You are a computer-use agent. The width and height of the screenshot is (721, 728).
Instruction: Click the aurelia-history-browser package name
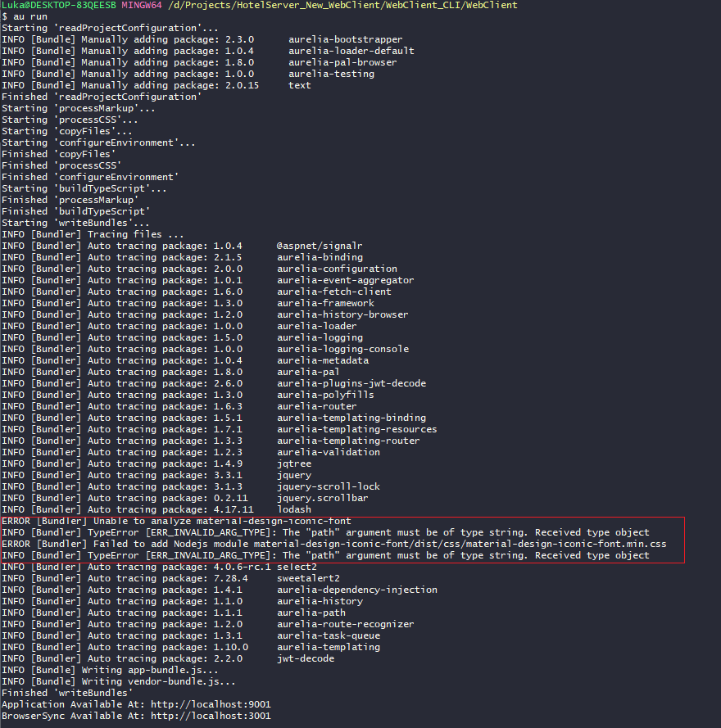tap(342, 314)
